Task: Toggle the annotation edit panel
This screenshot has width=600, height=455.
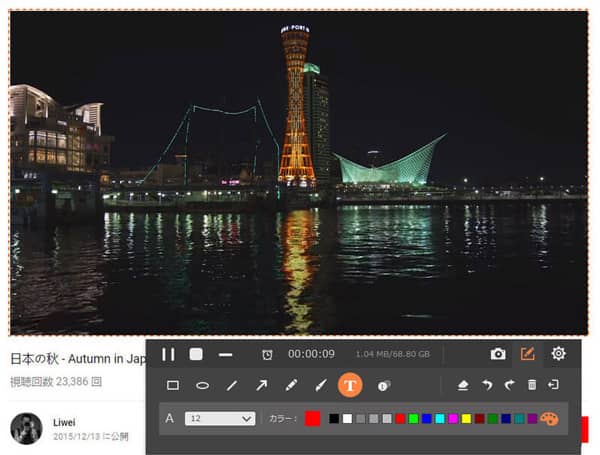Action: (x=528, y=354)
